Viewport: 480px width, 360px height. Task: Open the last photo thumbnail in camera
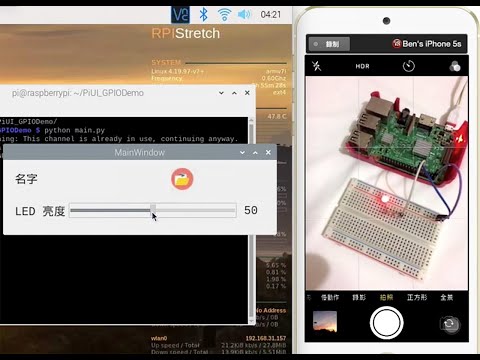coord(325,321)
